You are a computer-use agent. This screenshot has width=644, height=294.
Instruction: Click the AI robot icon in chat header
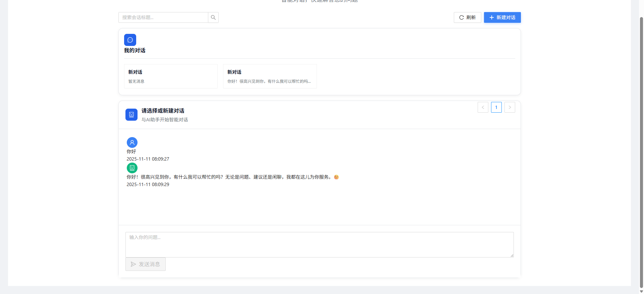click(x=131, y=115)
